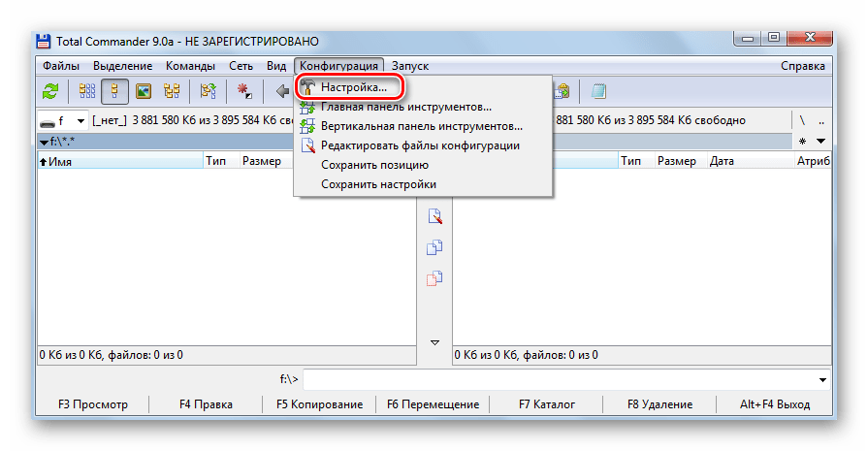
Task: Choose Сохранить позицию menu entry
Action: (x=423, y=165)
